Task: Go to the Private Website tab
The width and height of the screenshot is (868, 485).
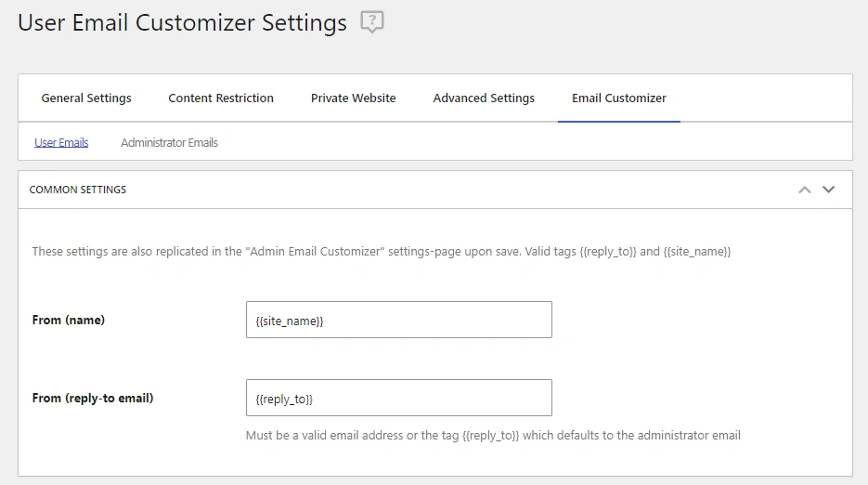Action: [x=353, y=98]
